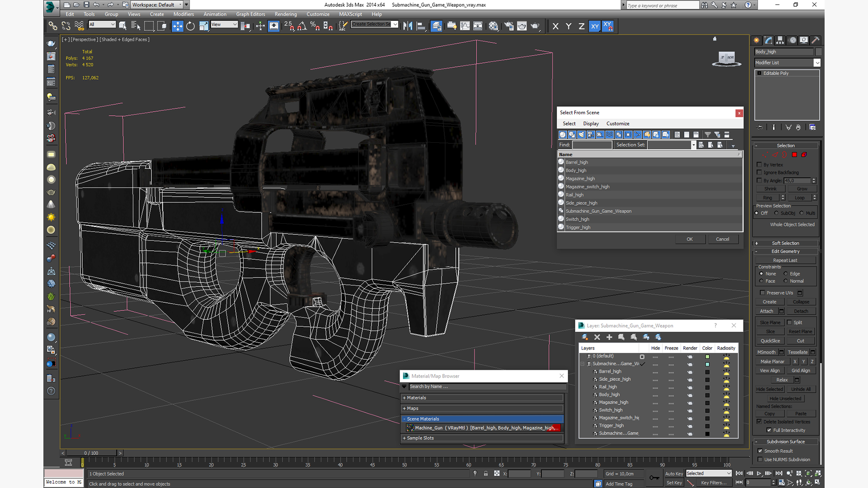Expand the Soft Selection rollout
868x488 pixels.
[x=786, y=243]
